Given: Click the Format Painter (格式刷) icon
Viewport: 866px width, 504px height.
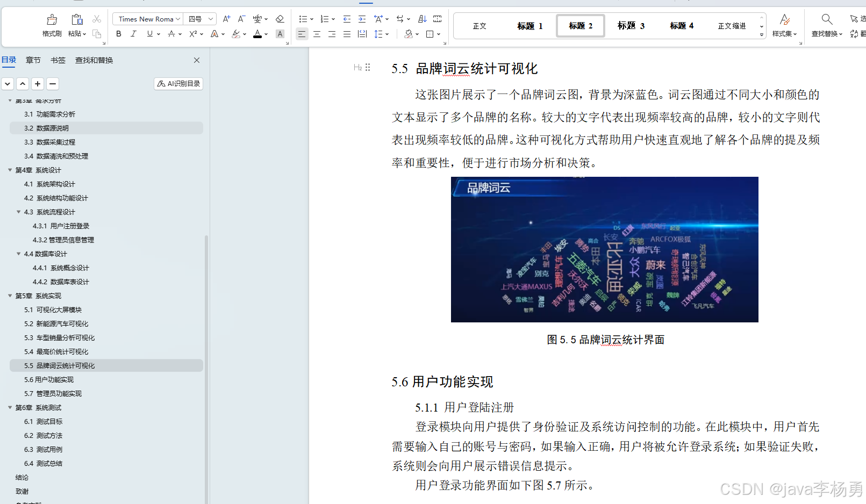Looking at the screenshot, I should (52, 20).
